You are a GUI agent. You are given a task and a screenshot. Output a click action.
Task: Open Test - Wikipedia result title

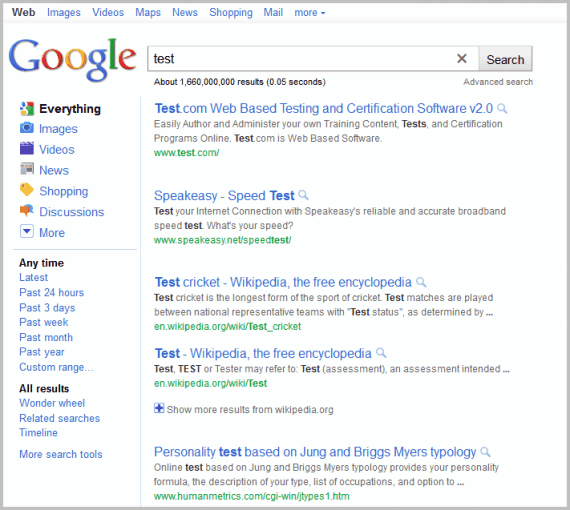point(263,353)
